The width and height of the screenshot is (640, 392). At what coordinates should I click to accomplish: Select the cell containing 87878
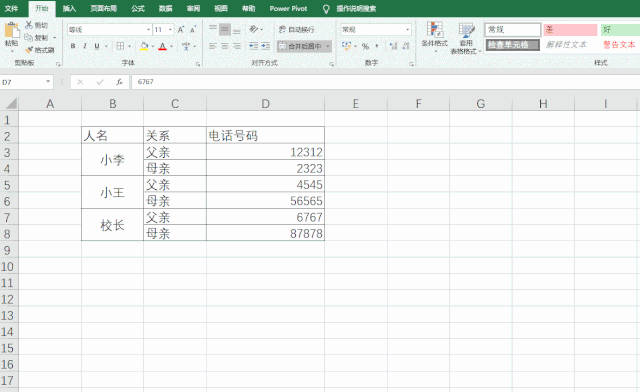pos(265,233)
